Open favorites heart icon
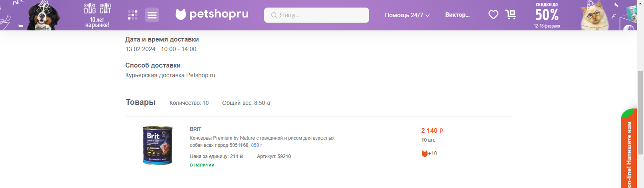Screen dimensions: 644x188 point(493,15)
